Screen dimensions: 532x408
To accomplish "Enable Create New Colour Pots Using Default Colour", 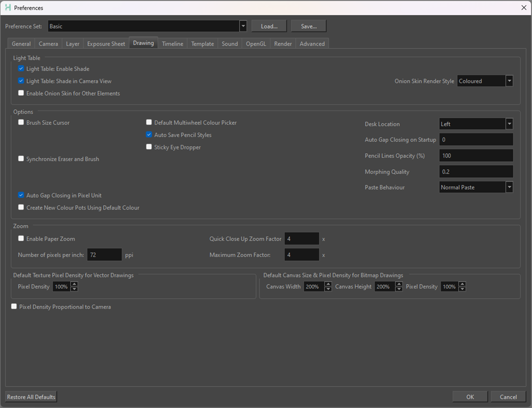I will tap(21, 207).
